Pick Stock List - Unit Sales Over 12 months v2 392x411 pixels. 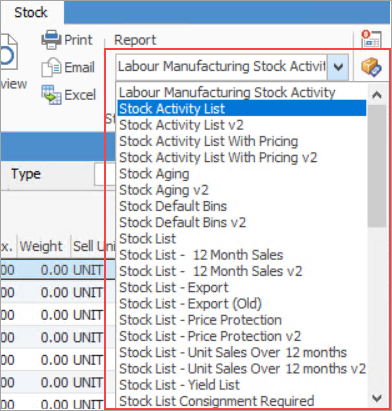click(242, 369)
